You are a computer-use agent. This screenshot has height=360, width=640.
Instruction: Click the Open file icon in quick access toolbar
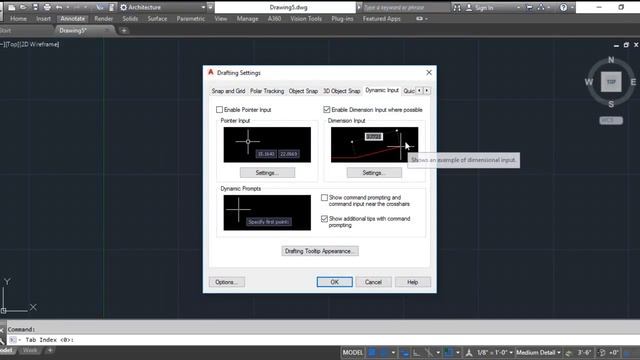pos(23,7)
